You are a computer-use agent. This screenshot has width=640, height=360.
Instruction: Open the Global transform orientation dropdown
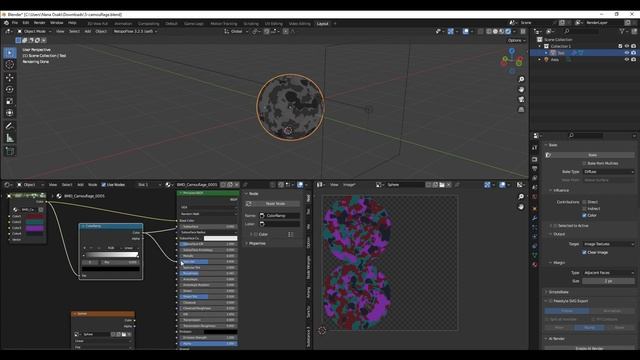(x=237, y=31)
